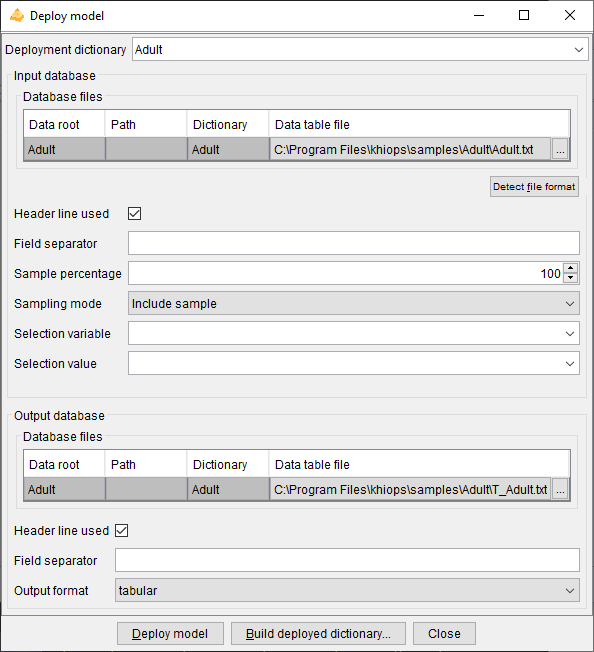Image resolution: width=594 pixels, height=652 pixels.
Task: Decrease sample percentage with down arrow
Action: [x=571, y=278]
